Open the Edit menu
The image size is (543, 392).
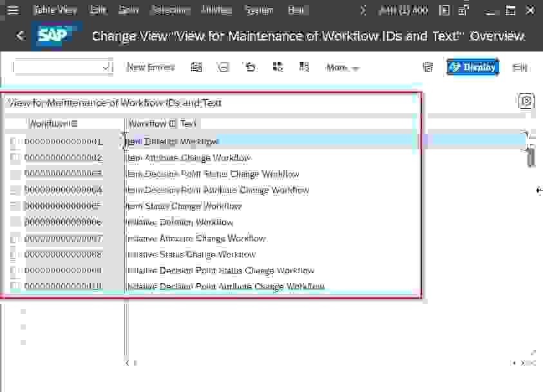[x=98, y=10]
